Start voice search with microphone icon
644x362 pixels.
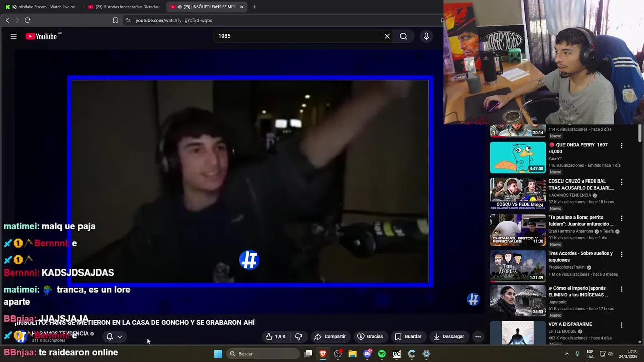(426, 36)
